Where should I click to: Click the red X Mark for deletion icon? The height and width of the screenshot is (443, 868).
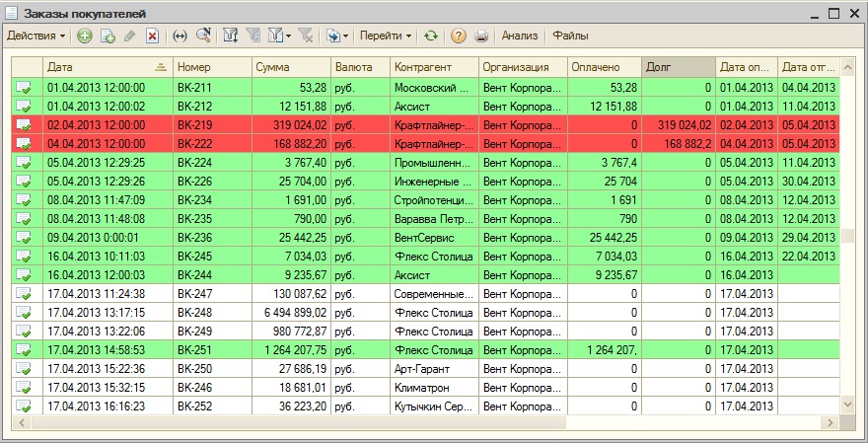click(x=152, y=37)
